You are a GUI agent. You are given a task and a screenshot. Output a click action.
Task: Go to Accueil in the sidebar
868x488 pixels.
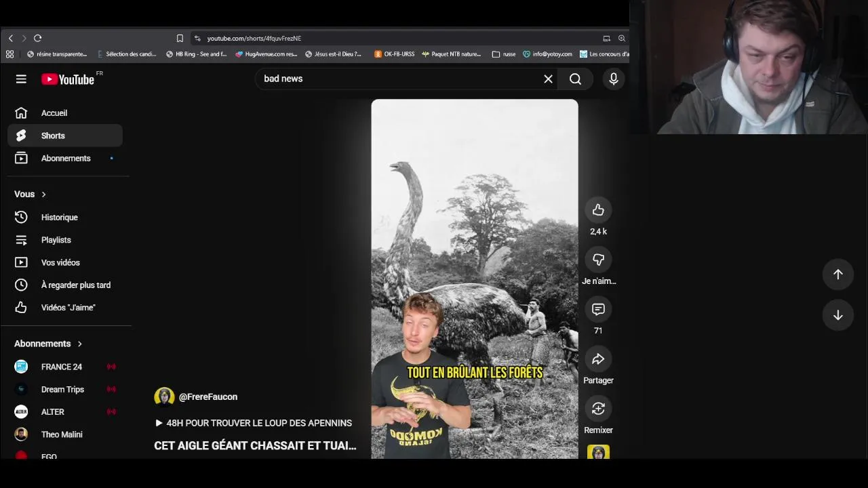(x=65, y=113)
